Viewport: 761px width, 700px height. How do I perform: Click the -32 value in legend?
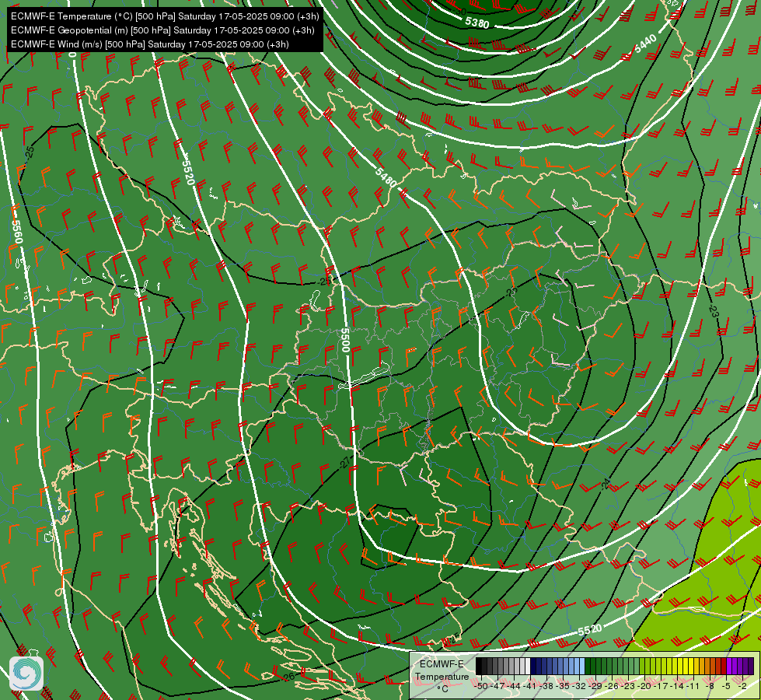579,686
